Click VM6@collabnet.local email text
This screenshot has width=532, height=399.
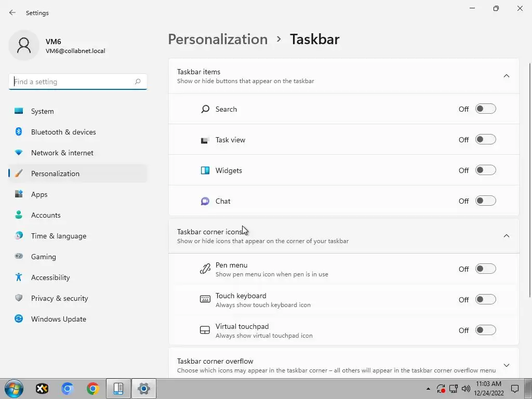[x=75, y=51]
